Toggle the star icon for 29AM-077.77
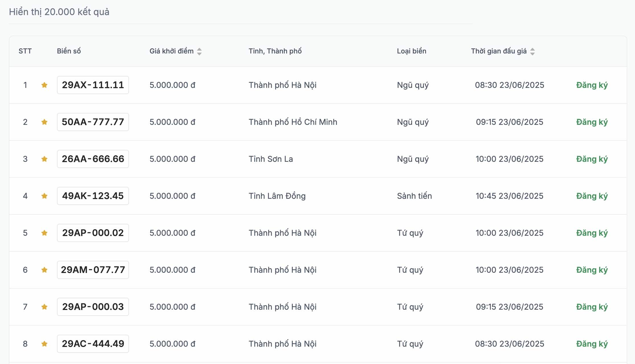The width and height of the screenshot is (635, 364). pos(44,270)
